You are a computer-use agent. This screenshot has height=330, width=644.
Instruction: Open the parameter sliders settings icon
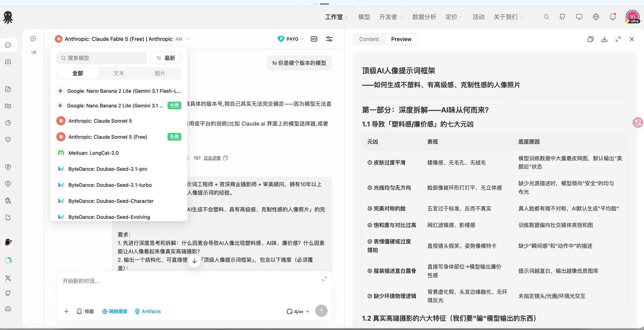tap(329, 39)
